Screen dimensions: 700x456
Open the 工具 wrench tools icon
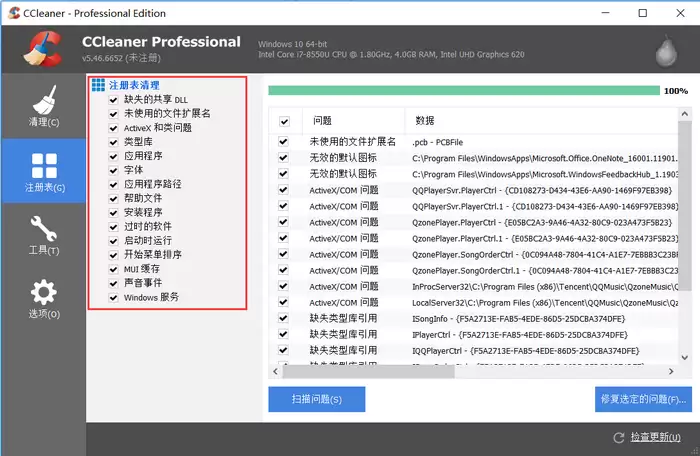44,228
